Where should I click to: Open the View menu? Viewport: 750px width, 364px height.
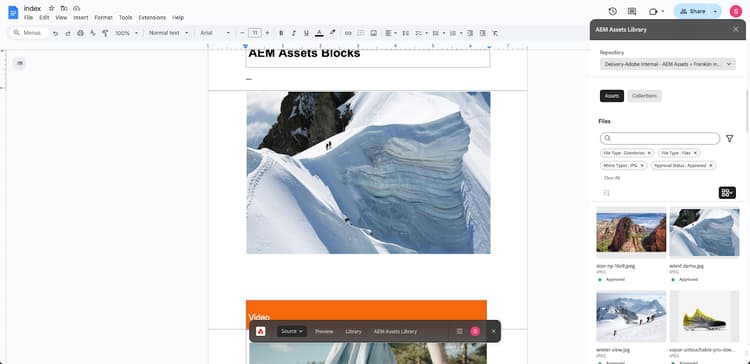(61, 18)
